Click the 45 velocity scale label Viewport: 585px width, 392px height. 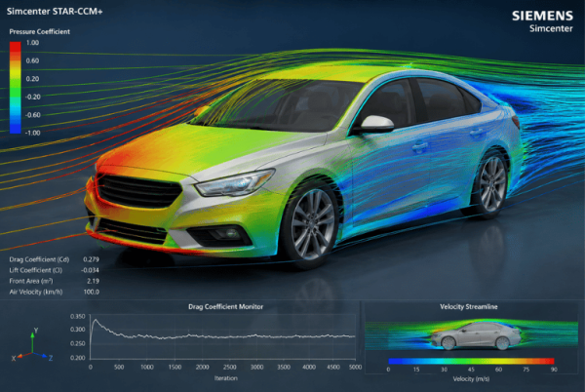[x=471, y=370]
